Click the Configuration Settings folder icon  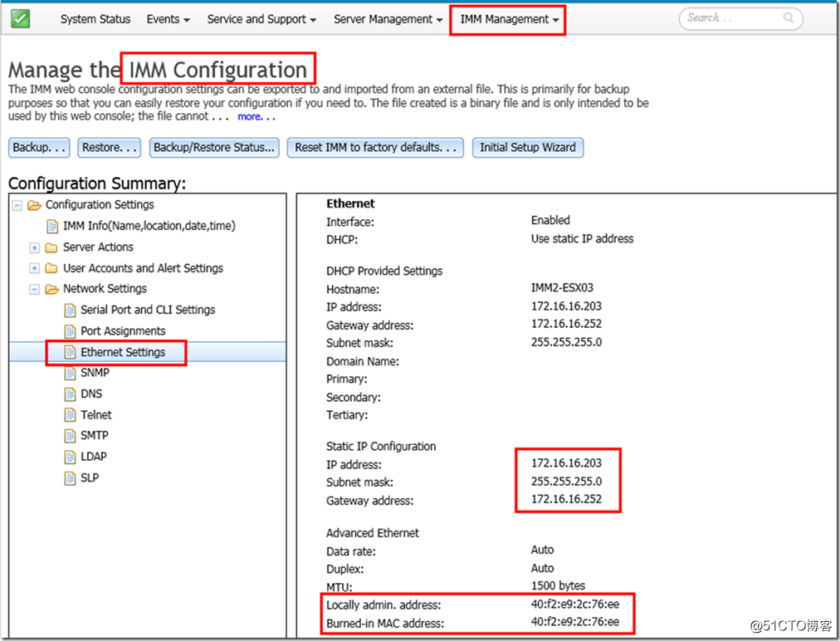[x=34, y=205]
